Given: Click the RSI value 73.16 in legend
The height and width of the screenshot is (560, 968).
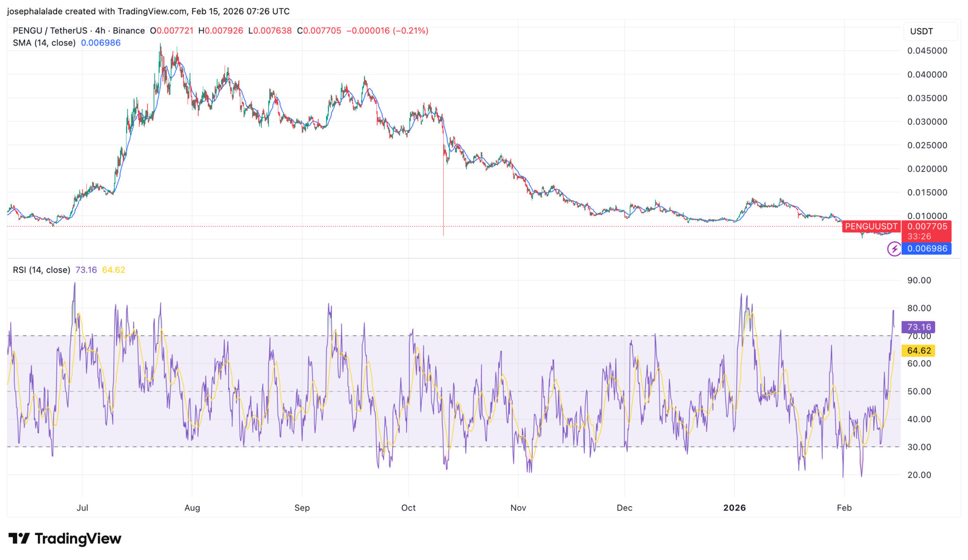Looking at the screenshot, I should [86, 270].
